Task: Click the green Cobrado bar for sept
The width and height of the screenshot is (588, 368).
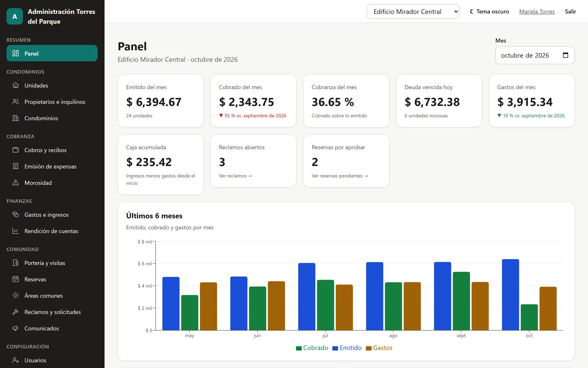Action: [461, 301]
